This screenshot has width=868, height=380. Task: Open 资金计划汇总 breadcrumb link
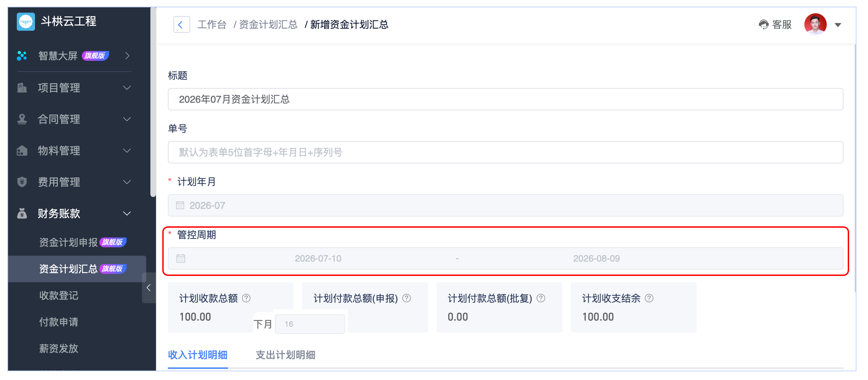268,24
